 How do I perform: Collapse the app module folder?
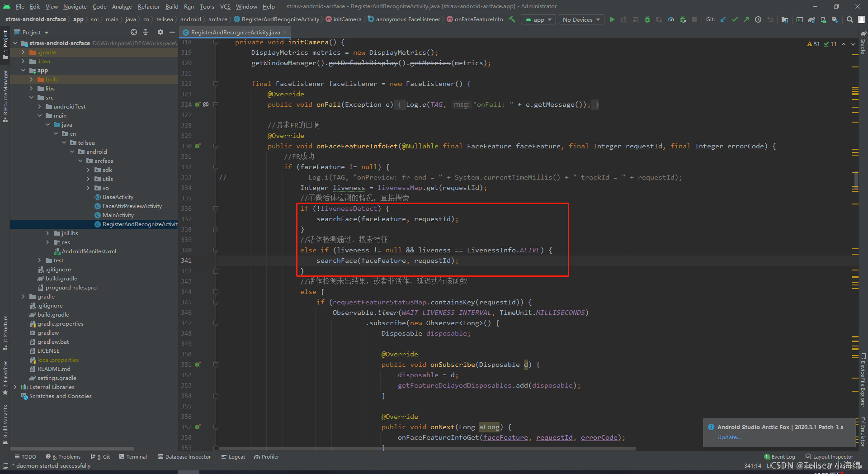24,70
